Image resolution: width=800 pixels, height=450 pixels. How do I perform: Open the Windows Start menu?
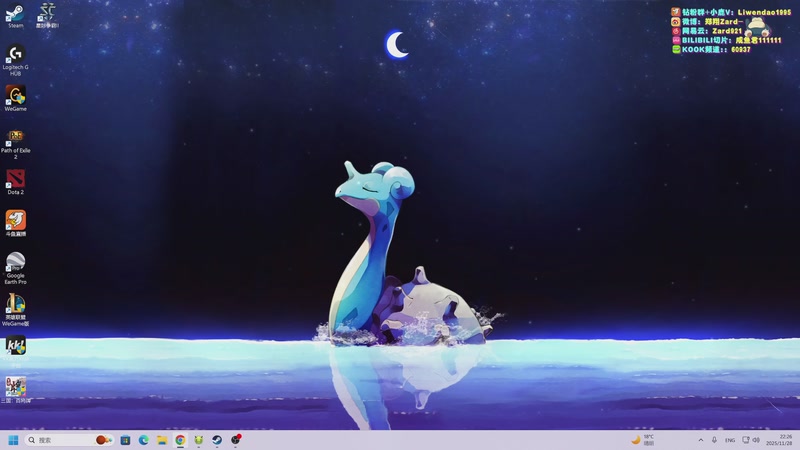point(13,440)
